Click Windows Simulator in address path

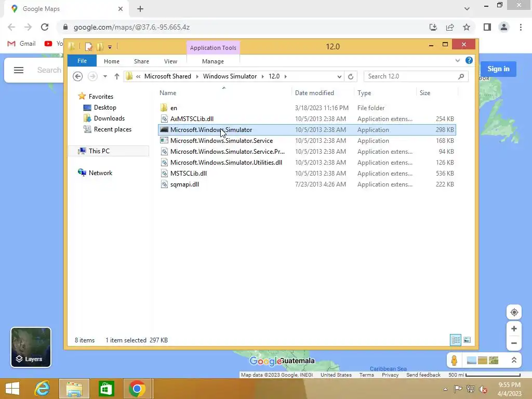[x=230, y=76]
